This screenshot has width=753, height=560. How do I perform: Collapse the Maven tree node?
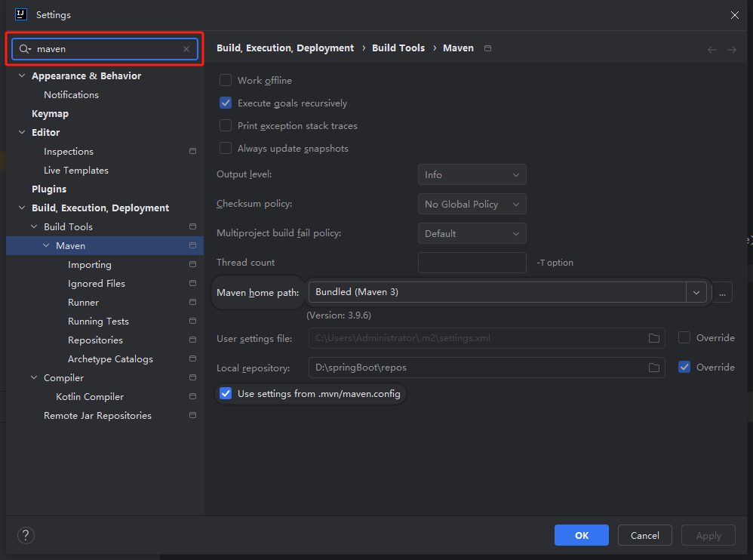[46, 245]
